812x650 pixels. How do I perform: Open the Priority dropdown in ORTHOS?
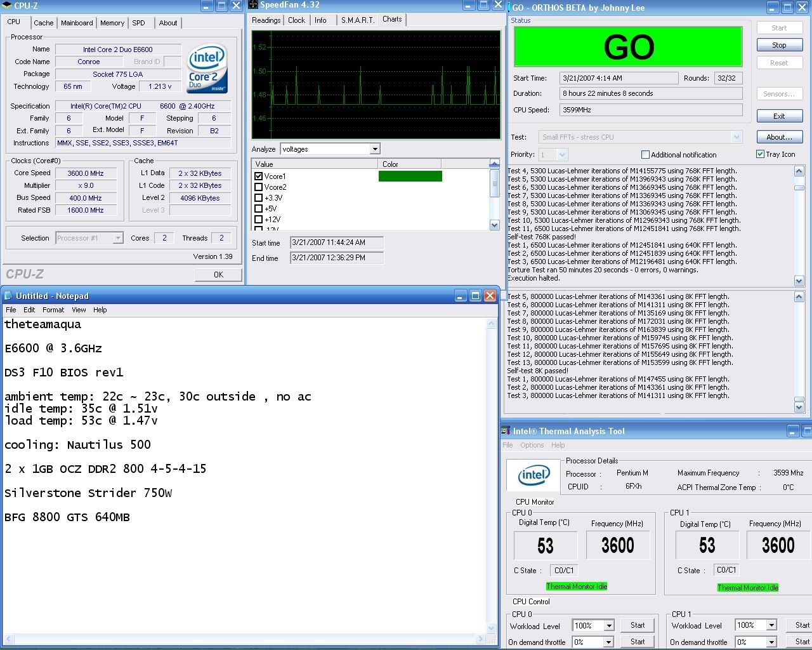coord(562,155)
